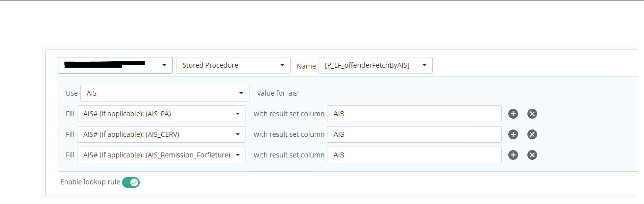Focus result set column for AIS_CERV
The height and width of the screenshot is (204, 644).
click(414, 134)
